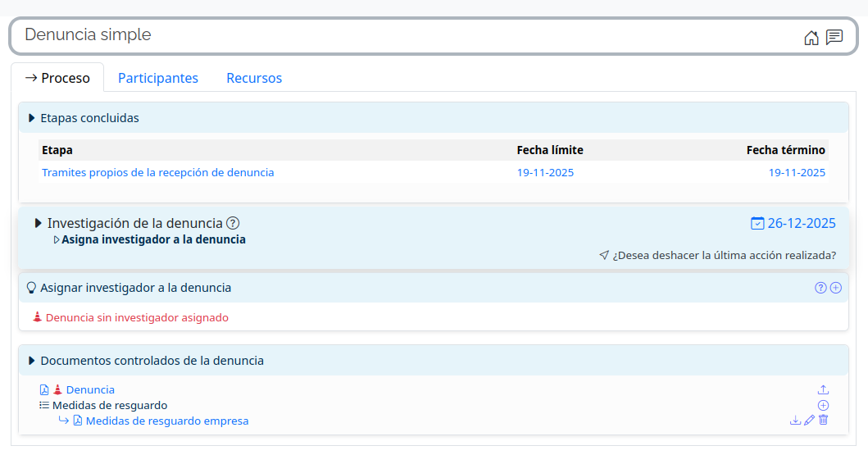868x455 pixels.
Task: Add investigator with plus icon
Action: [x=836, y=288]
